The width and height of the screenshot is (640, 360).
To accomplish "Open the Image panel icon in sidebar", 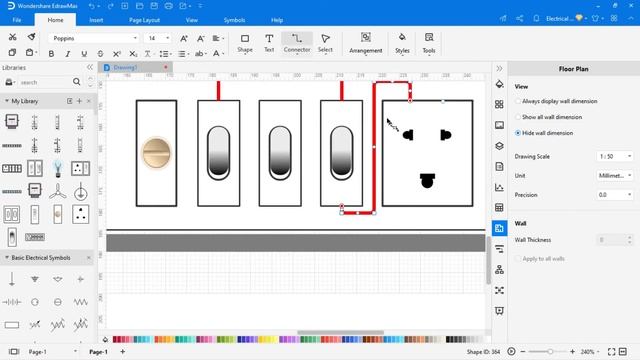I will [x=499, y=125].
